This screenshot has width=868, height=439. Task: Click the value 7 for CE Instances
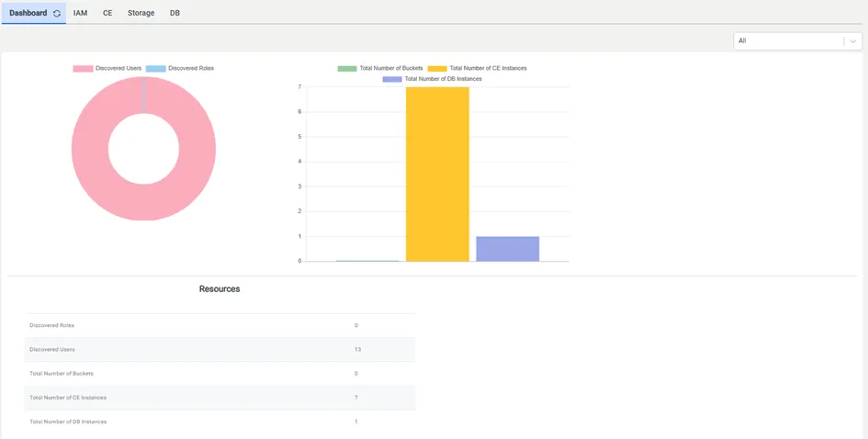coord(356,398)
